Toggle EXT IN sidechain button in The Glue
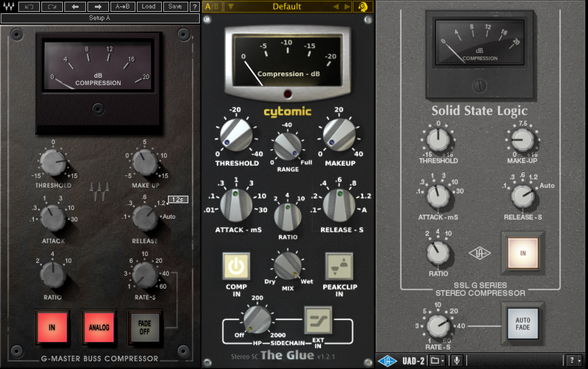This screenshot has height=369, width=588. click(318, 320)
